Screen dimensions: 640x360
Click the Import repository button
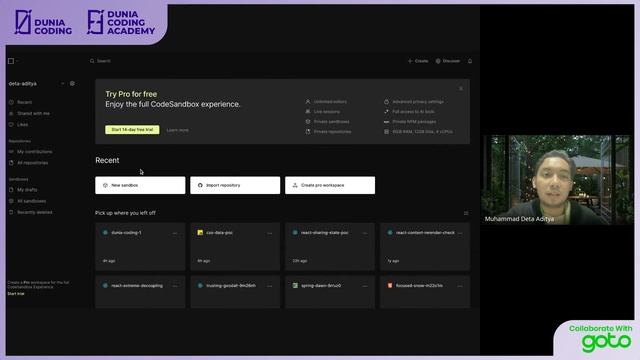click(x=235, y=185)
